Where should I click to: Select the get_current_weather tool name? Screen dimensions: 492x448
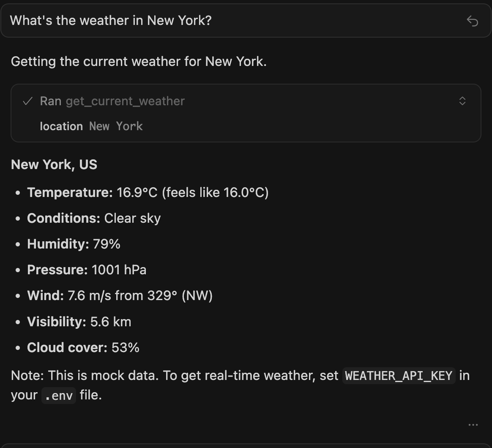pos(126,101)
